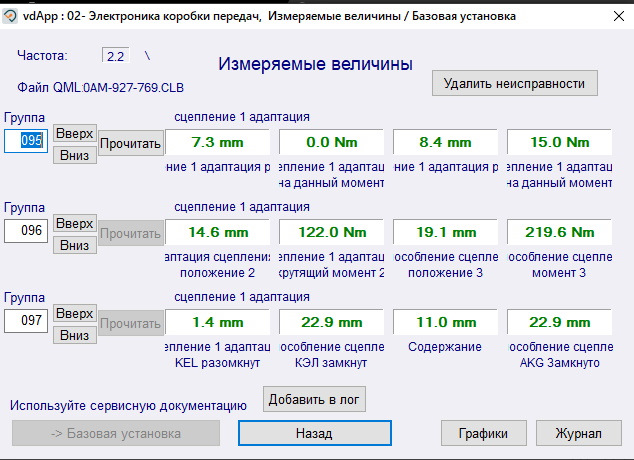Click the Назад button
634x460 pixels.
(315, 433)
